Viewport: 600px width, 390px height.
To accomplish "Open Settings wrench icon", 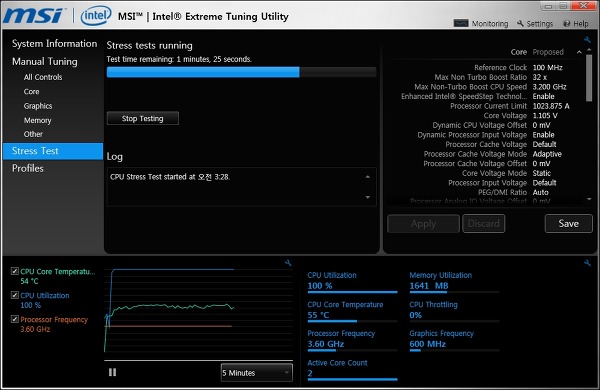I will coord(520,23).
